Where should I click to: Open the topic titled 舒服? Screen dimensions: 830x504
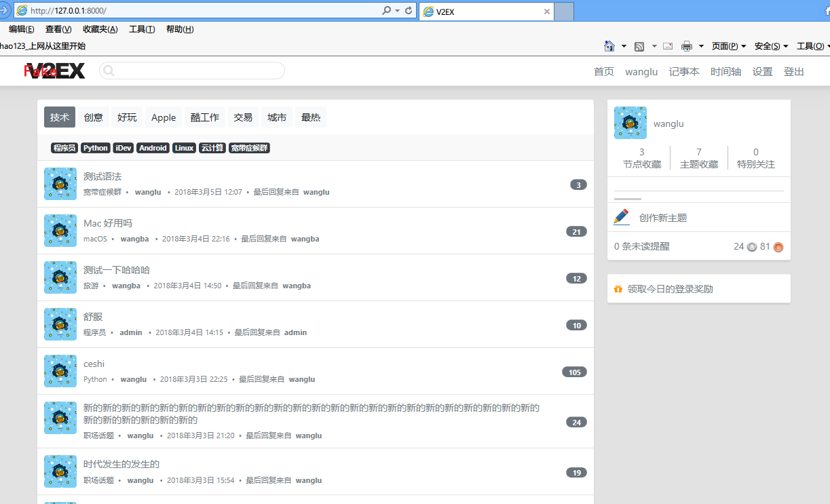pyautogui.click(x=93, y=317)
